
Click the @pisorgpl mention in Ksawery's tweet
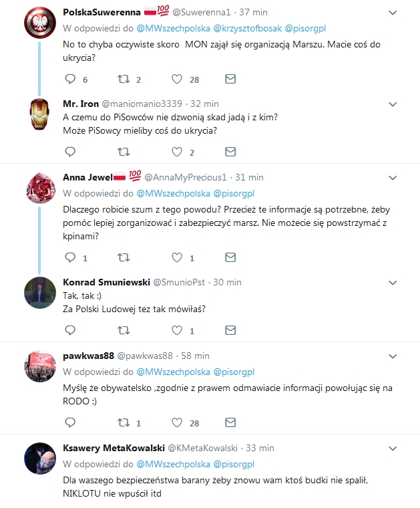(234, 464)
